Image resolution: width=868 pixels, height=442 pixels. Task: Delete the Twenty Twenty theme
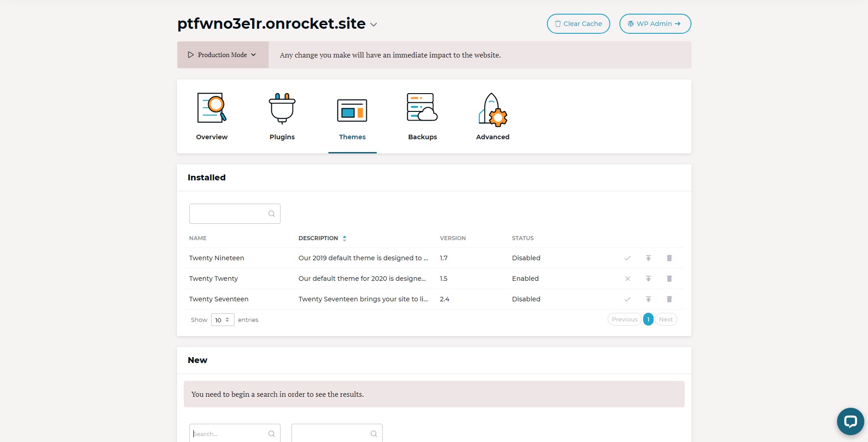click(669, 279)
